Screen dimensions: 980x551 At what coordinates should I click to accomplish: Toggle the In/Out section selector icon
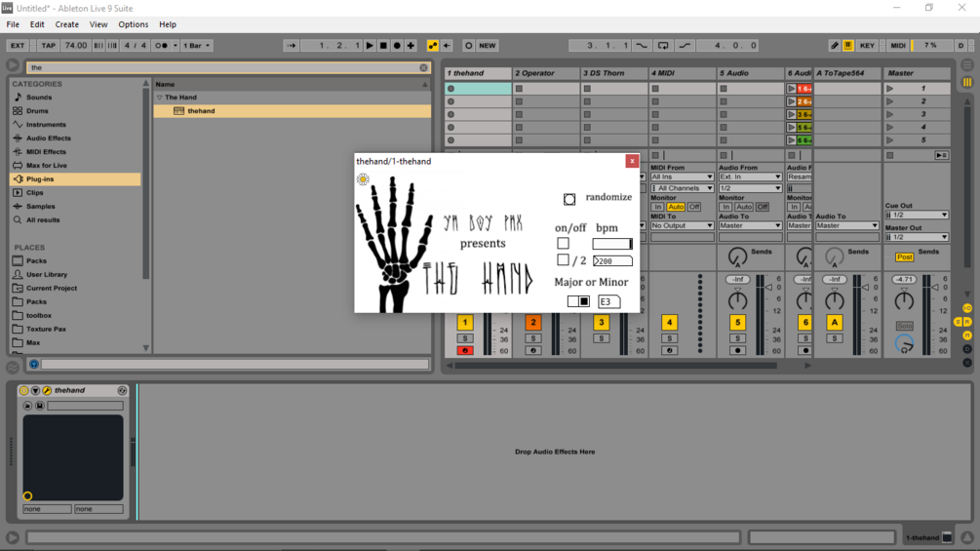[967, 308]
